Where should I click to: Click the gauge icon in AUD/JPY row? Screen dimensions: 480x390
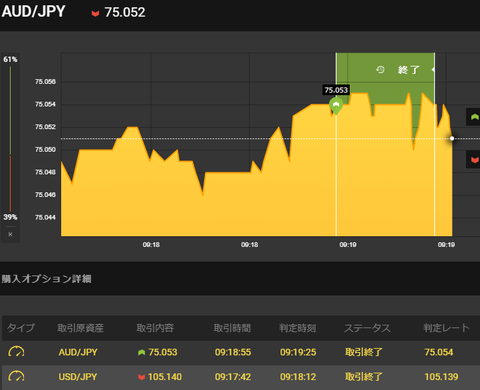[x=16, y=352]
